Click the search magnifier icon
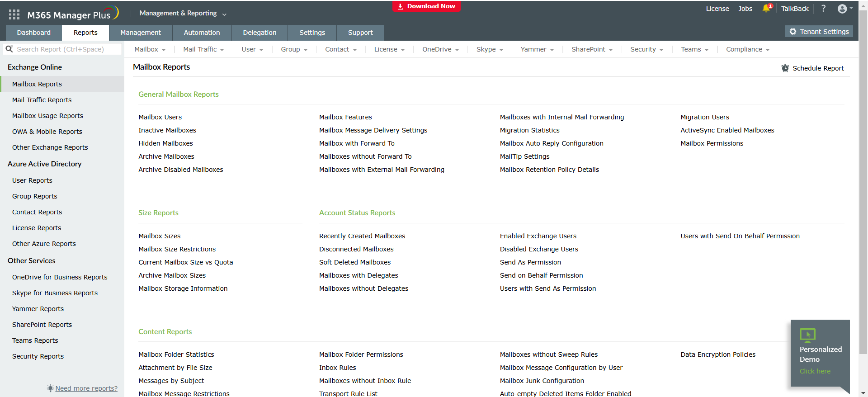The width and height of the screenshot is (868, 397). click(x=9, y=49)
